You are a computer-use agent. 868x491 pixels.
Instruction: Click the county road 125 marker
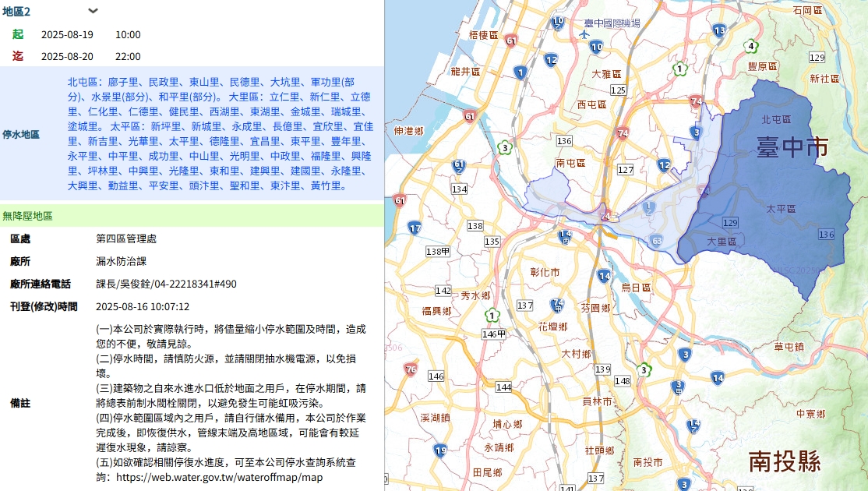coord(618,90)
